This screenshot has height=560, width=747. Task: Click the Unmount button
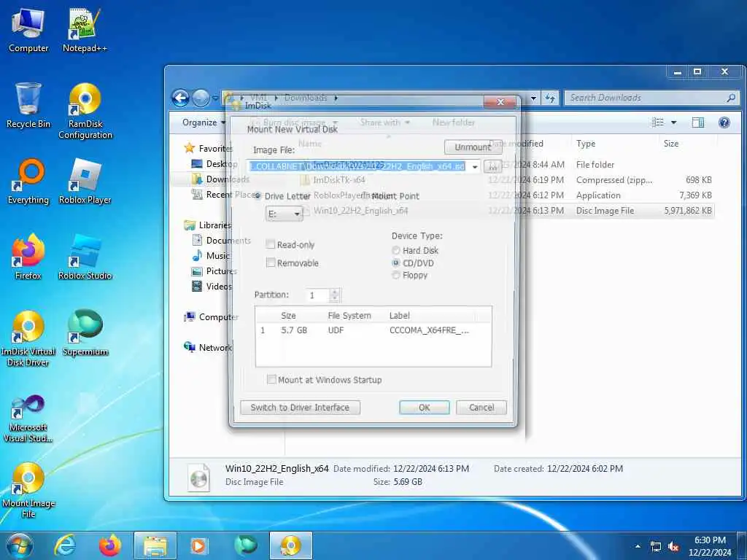473,147
